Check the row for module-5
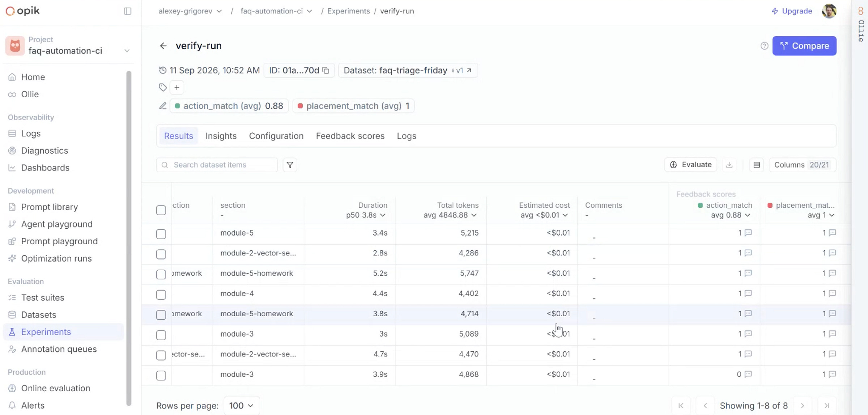 coord(161,234)
